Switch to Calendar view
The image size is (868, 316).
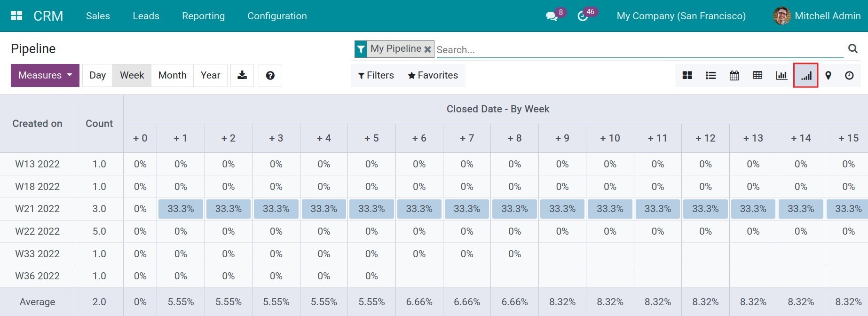(734, 75)
